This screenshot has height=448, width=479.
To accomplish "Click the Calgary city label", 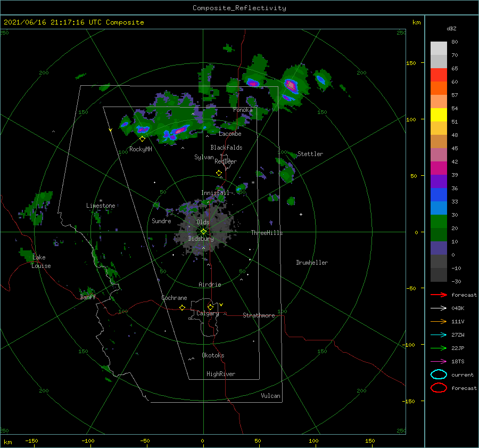I will pyautogui.click(x=208, y=313).
